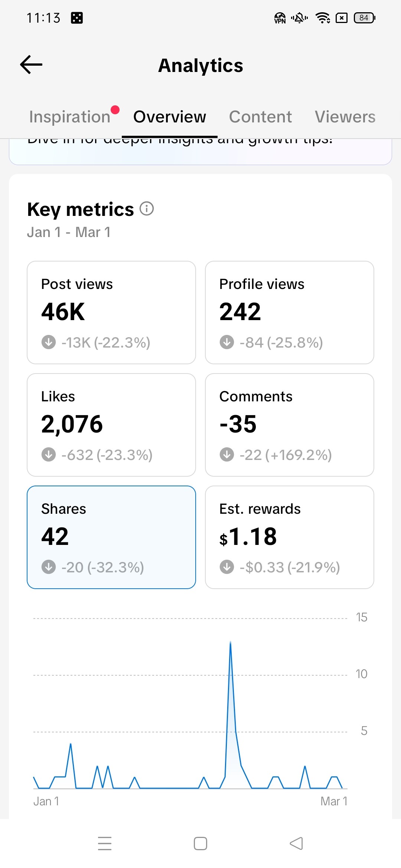Select the Overview tab
This screenshot has width=401, height=868.
(170, 117)
